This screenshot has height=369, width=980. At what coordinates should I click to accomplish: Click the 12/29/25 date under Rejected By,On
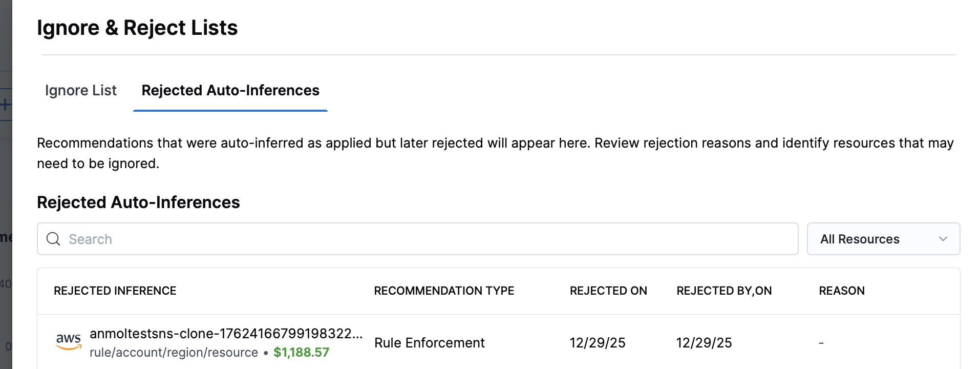point(704,343)
